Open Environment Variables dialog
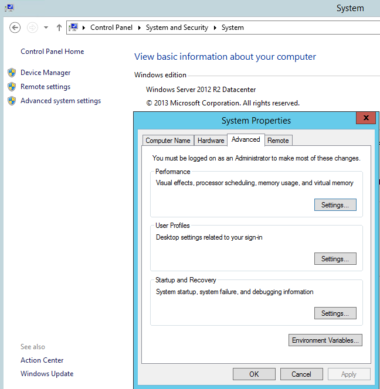380x389 pixels. (x=325, y=340)
